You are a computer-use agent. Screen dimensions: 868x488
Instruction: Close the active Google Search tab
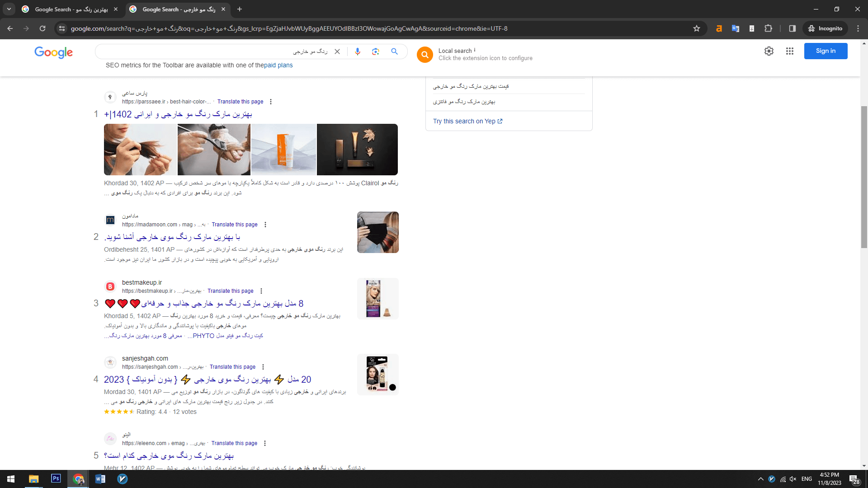(x=223, y=9)
